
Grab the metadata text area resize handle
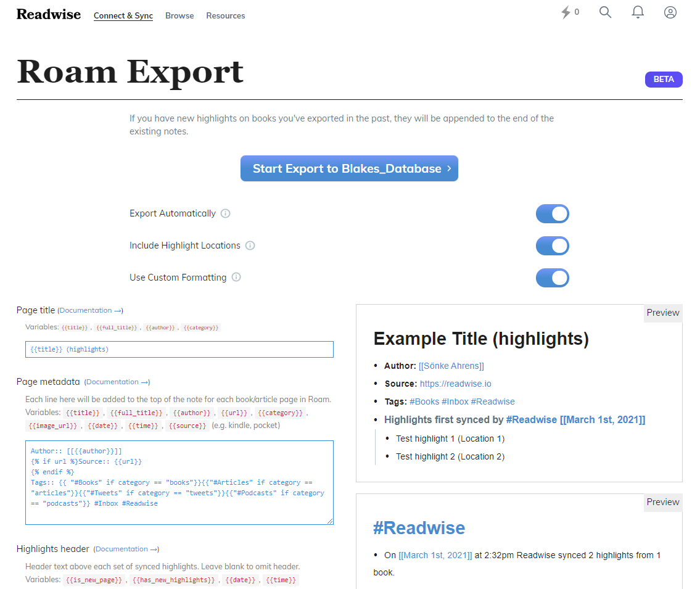tap(330, 521)
